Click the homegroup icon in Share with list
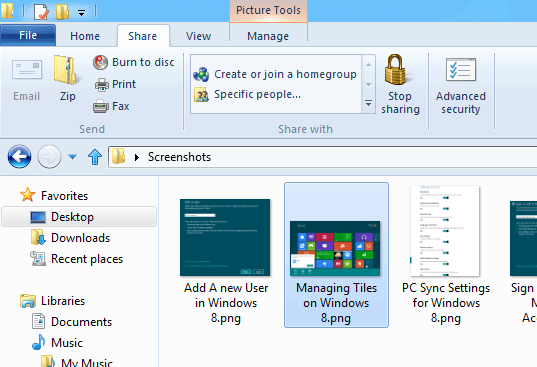 201,74
